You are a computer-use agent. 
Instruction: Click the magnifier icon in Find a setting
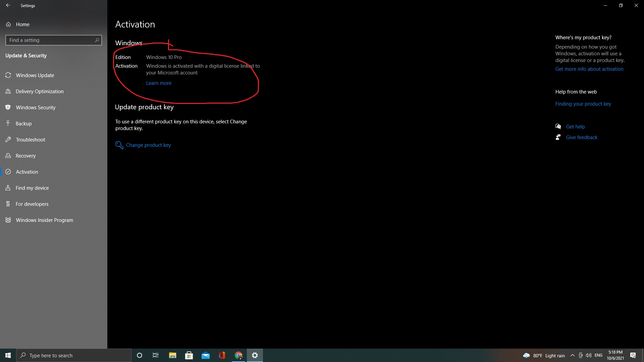coord(97,40)
